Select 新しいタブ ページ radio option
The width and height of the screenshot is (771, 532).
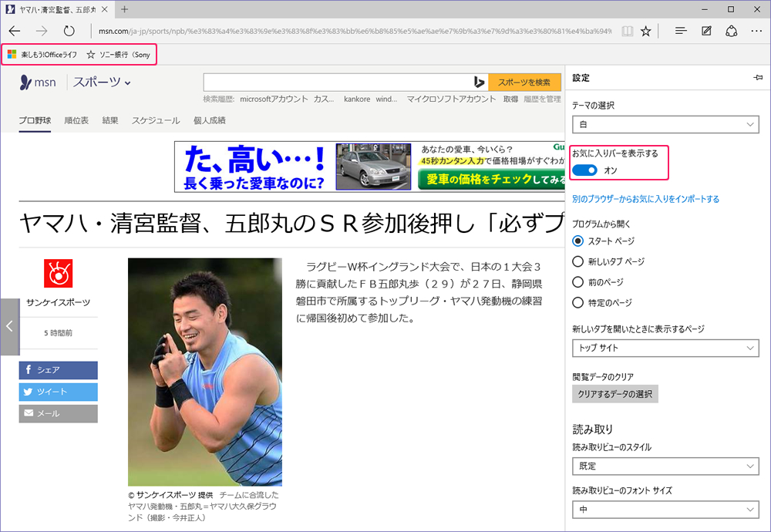pyautogui.click(x=577, y=261)
